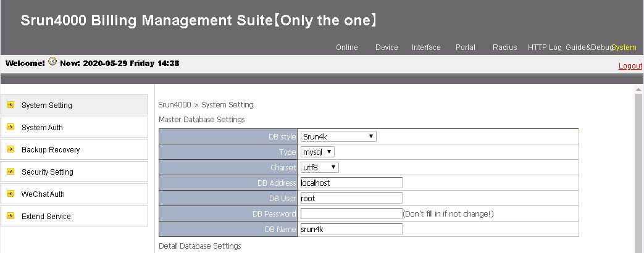Open System Setting in the sidebar

[74, 105]
